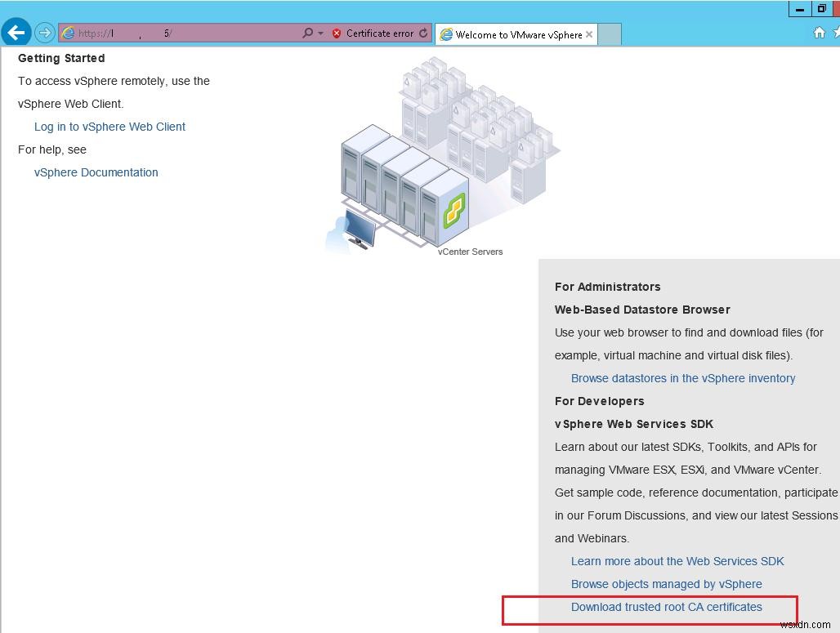Open the search options dropdown arrow
Viewport: 840px width, 633px height.
(x=320, y=33)
